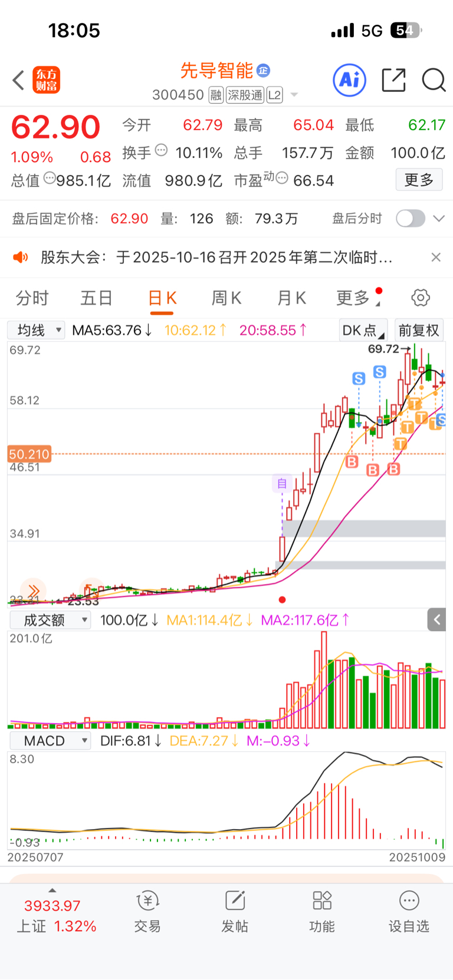The height and width of the screenshot is (980, 453).
Task: Open the 均线 indicator dropdown
Action: click(36, 330)
